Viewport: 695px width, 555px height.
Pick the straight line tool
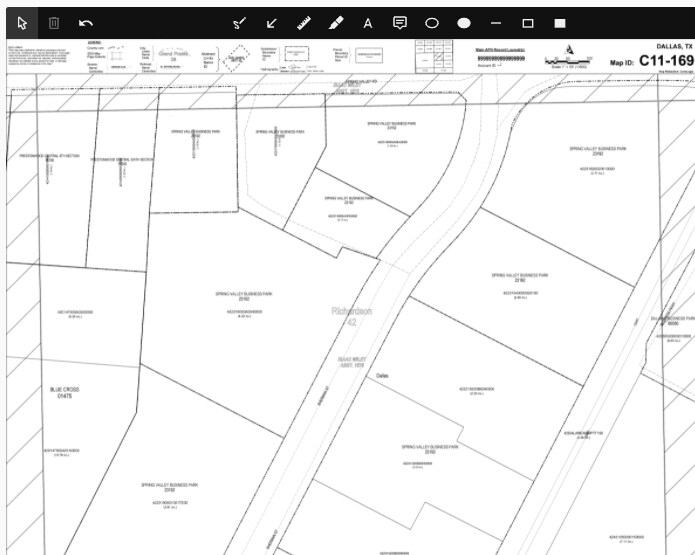pos(496,22)
